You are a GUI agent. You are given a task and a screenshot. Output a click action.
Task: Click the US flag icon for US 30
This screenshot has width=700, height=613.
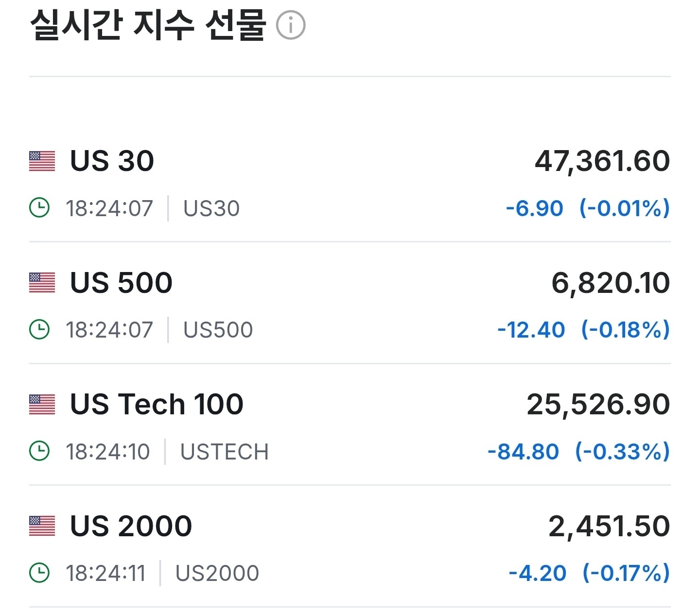coord(42,161)
